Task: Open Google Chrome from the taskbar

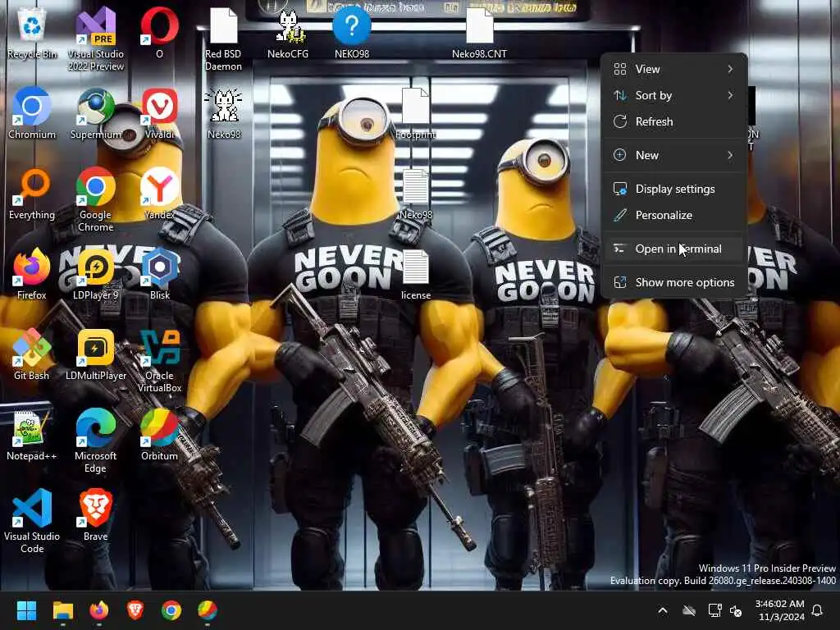Action: (171, 610)
